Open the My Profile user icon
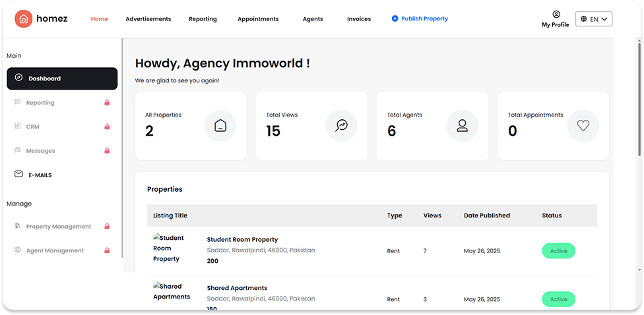Screen dimensions: 644x315 click(x=556, y=14)
